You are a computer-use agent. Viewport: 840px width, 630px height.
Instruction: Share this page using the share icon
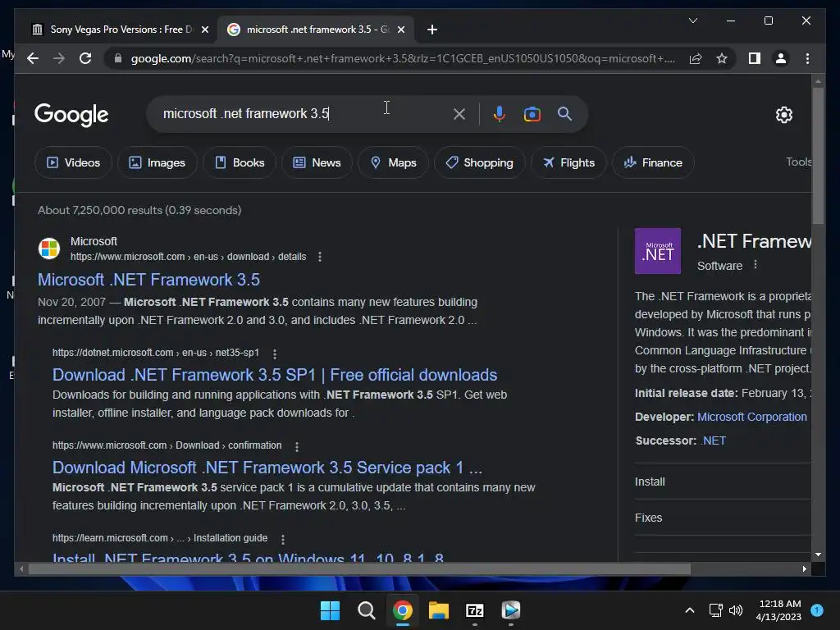(696, 58)
